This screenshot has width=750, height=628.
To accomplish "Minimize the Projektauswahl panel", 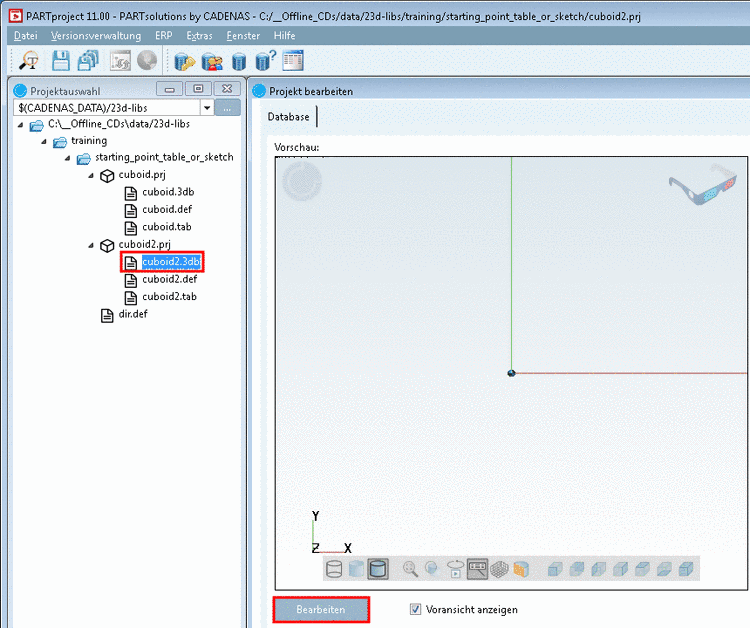I will [x=169, y=89].
